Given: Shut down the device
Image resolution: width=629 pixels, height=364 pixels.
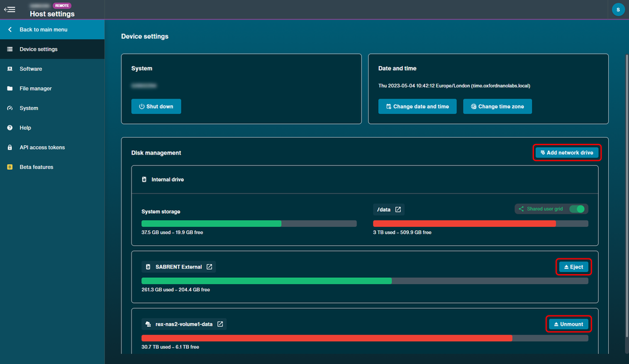Looking at the screenshot, I should tap(156, 107).
